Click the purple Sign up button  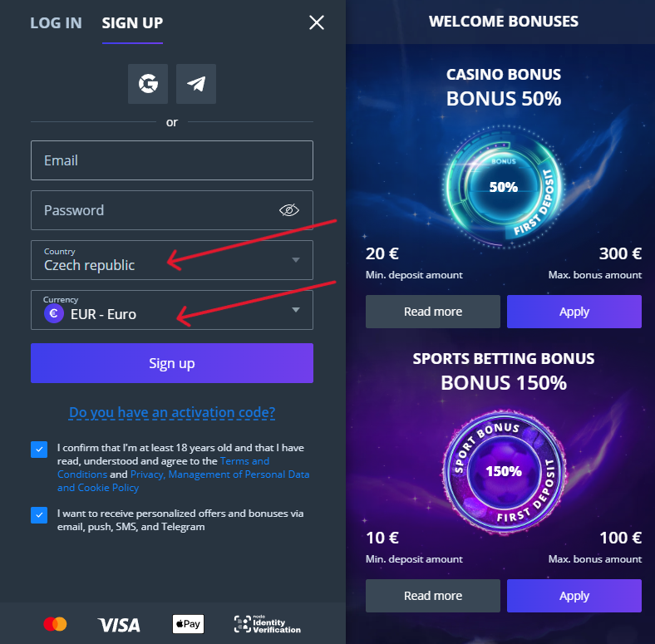click(172, 363)
